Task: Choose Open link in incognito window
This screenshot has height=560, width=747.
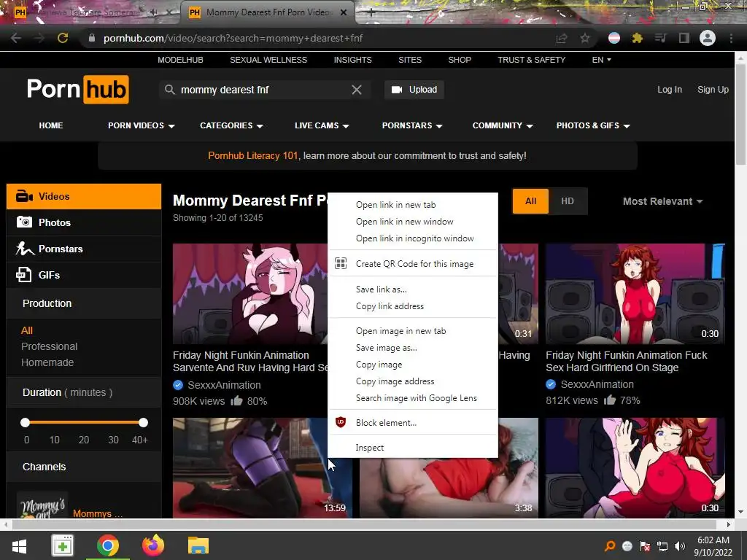Action: pyautogui.click(x=413, y=238)
